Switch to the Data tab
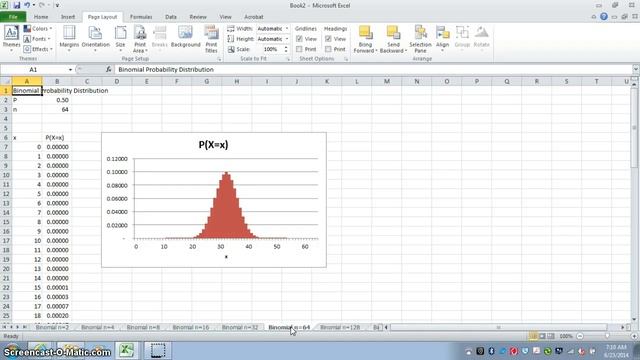 coord(171,17)
